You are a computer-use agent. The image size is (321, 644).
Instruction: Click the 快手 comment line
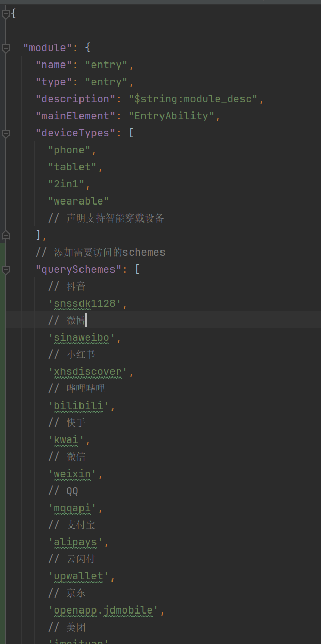(67, 423)
